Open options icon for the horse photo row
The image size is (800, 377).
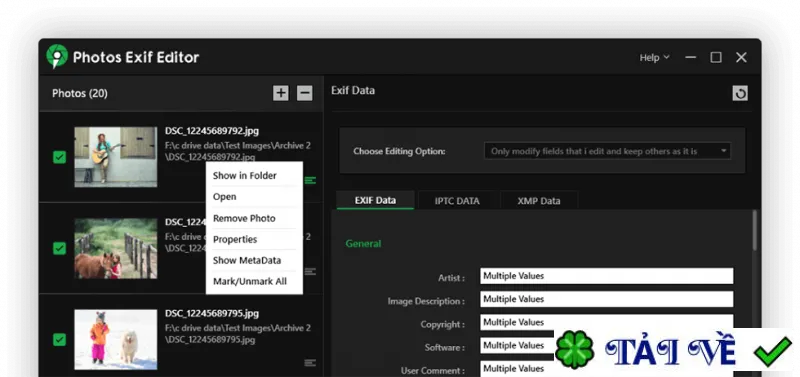tap(310, 271)
